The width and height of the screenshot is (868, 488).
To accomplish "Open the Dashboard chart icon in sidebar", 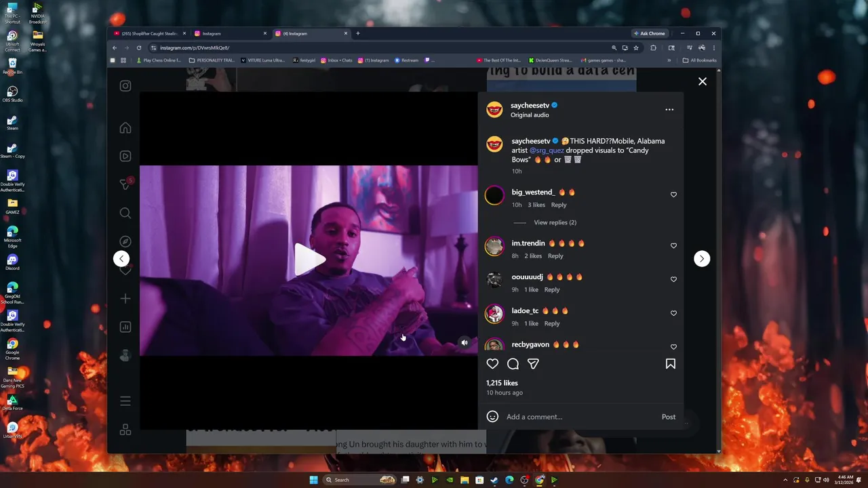I will (125, 327).
